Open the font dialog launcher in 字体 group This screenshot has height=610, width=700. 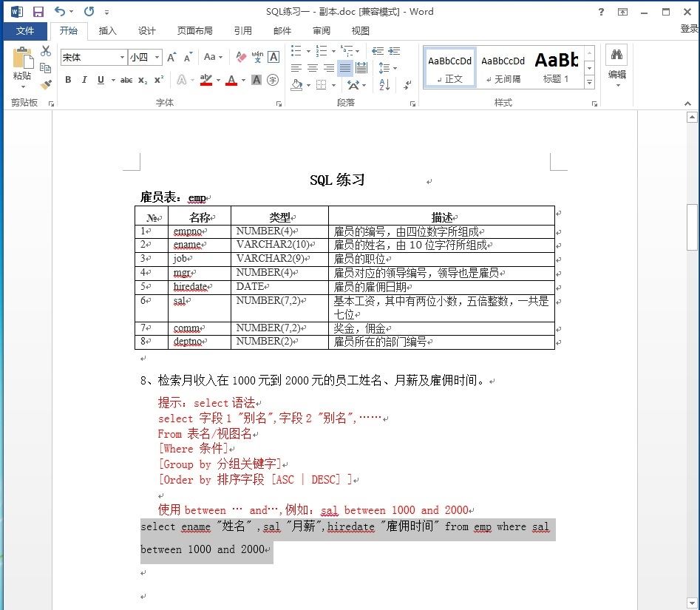tap(279, 104)
